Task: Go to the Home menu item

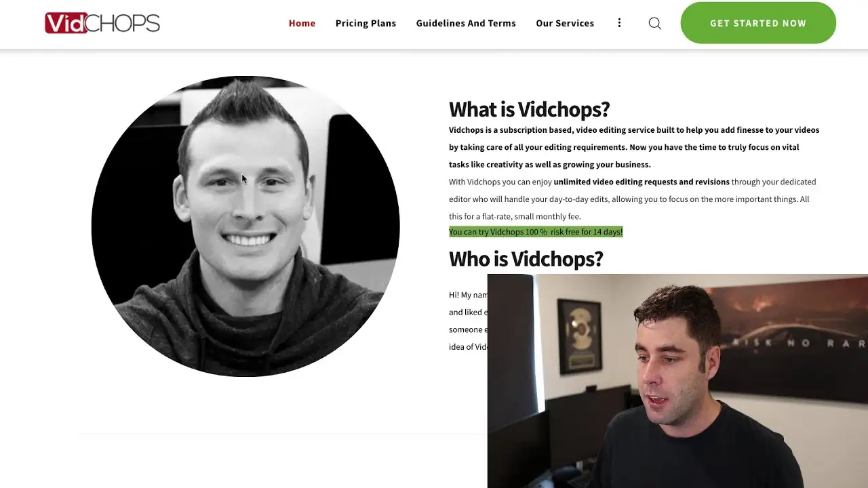Action: click(x=302, y=23)
